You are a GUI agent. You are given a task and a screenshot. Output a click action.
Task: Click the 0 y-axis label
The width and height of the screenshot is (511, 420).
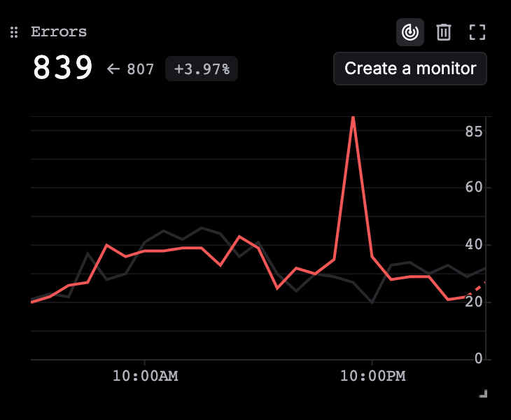(x=478, y=358)
